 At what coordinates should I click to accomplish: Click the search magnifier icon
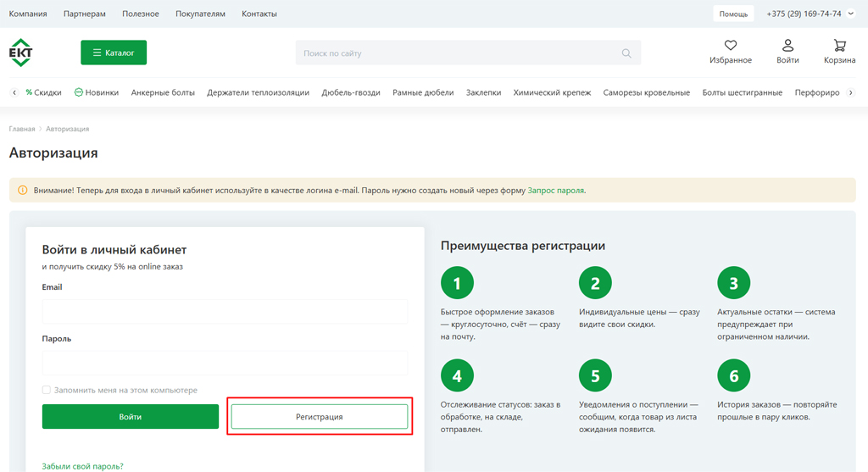coord(626,53)
